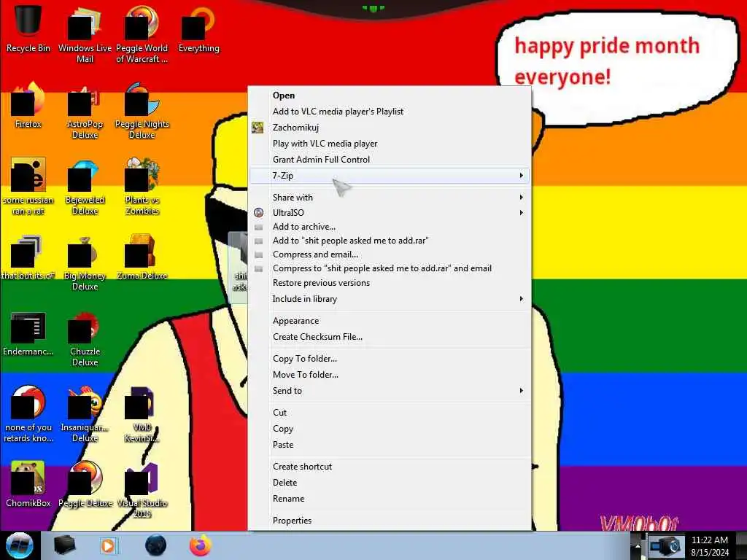
Task: Open ChomikBox desktop icon
Action: click(28, 484)
